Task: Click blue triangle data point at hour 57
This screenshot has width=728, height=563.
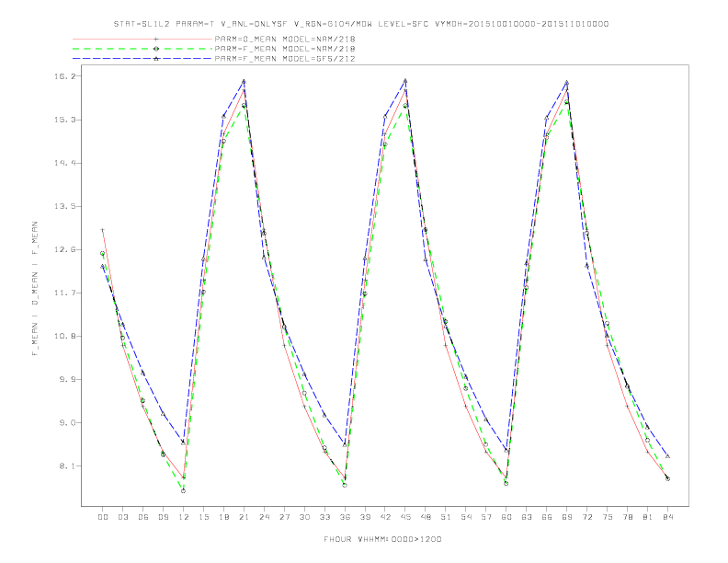Action: tap(486, 419)
